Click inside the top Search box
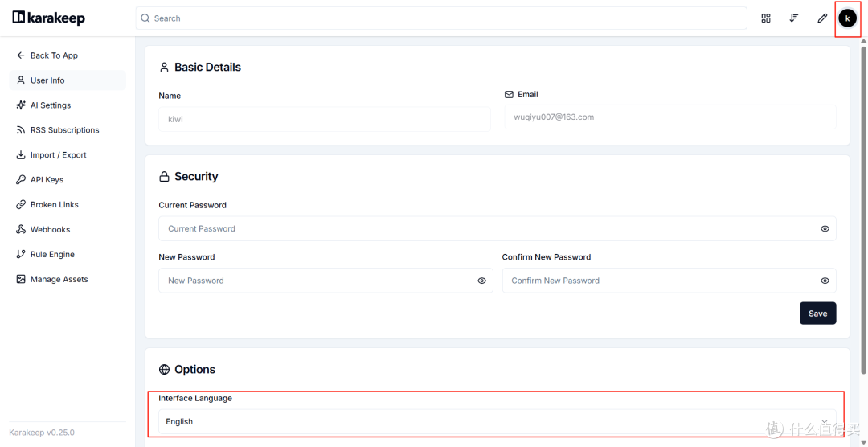The image size is (868, 447). 442,18
